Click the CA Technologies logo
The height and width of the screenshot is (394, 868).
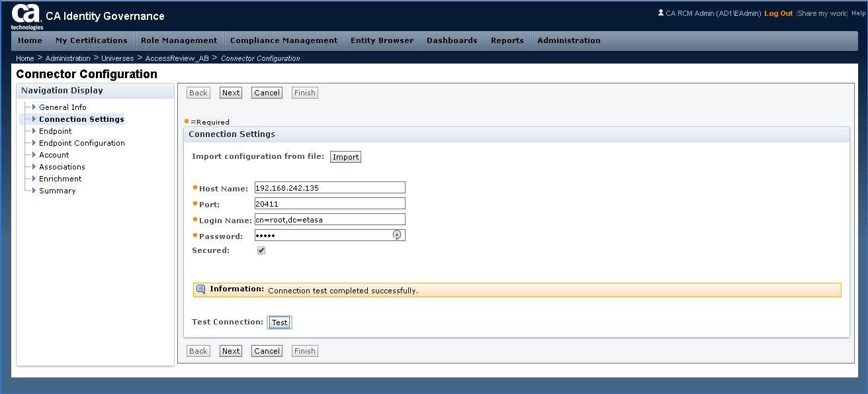[x=26, y=17]
